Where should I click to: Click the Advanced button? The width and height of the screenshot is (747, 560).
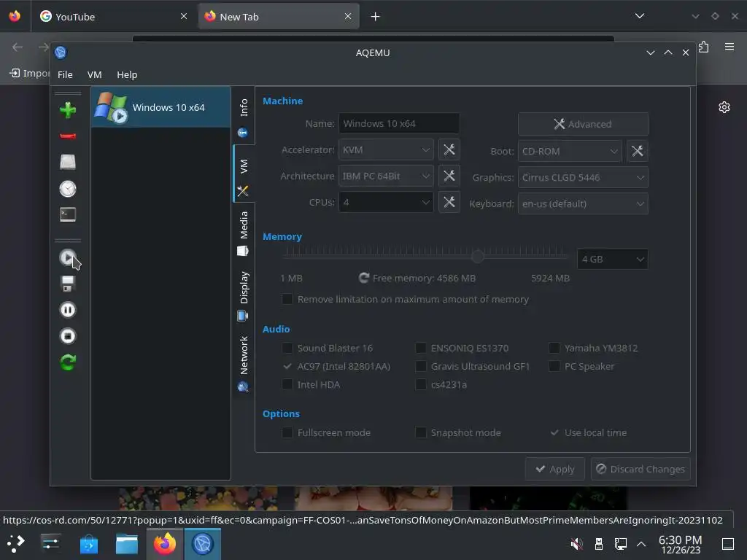[x=583, y=124]
